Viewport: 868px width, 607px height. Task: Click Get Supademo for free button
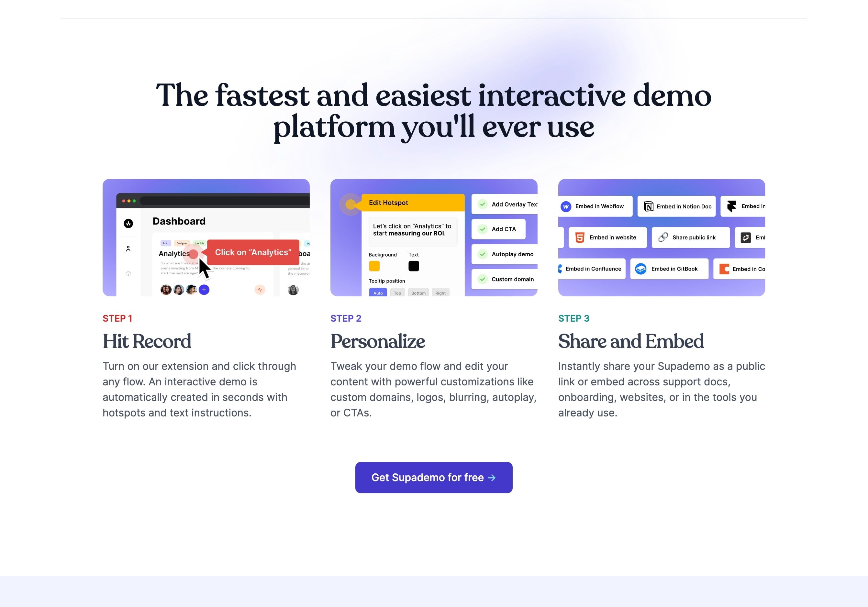[x=433, y=477]
